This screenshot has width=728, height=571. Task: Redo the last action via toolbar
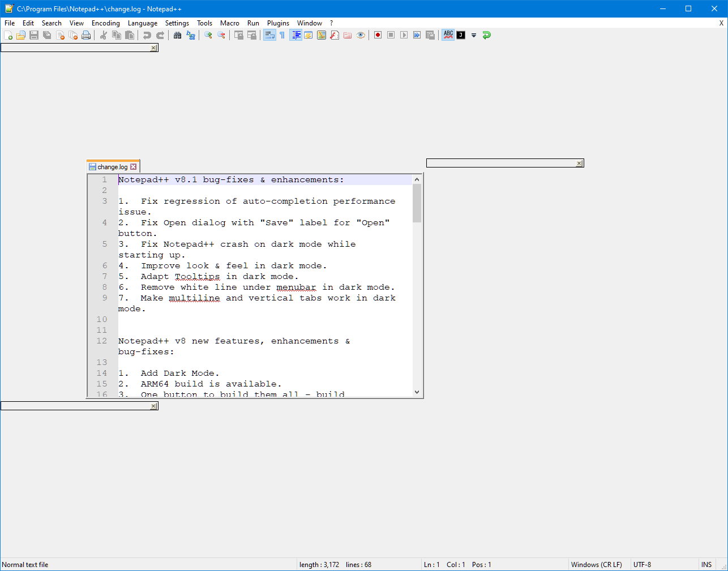(160, 35)
